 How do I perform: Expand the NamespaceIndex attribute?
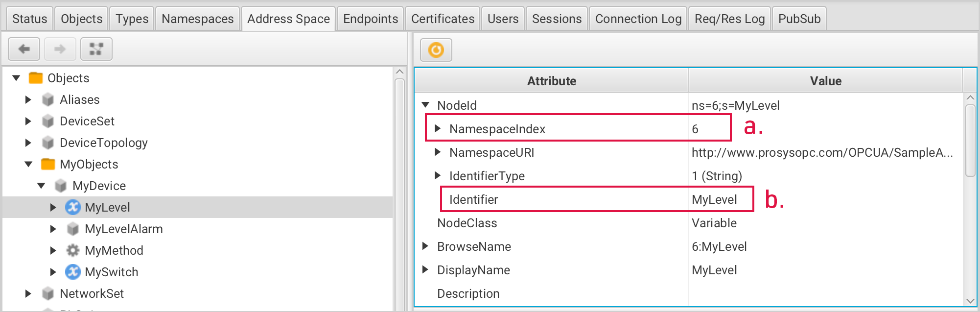coord(438,128)
